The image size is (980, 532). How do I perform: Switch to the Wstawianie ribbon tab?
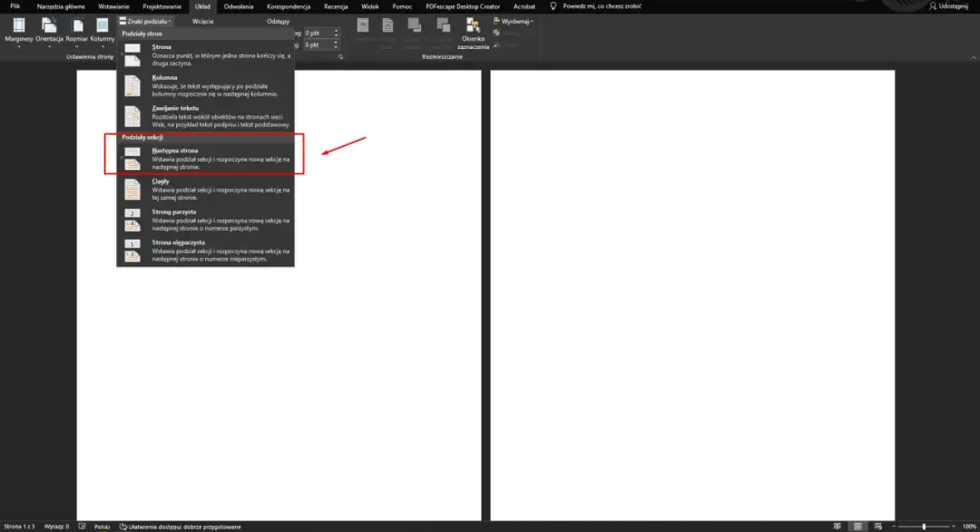tap(113, 6)
